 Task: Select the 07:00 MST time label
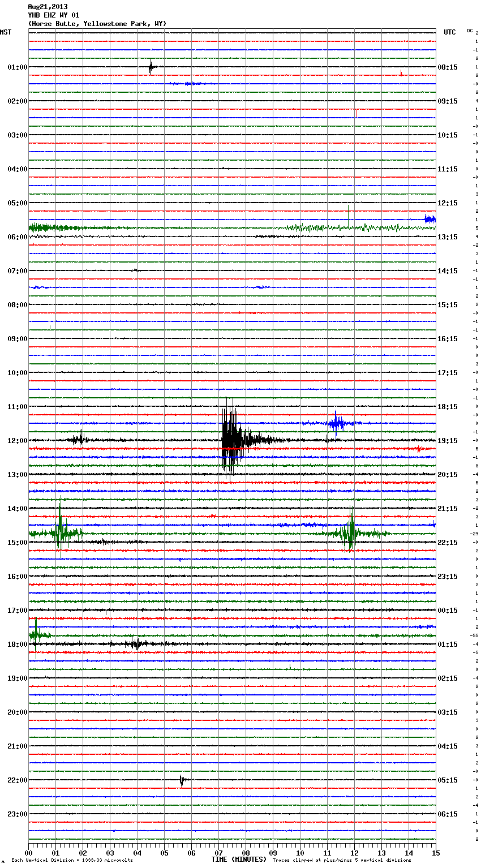18,271
